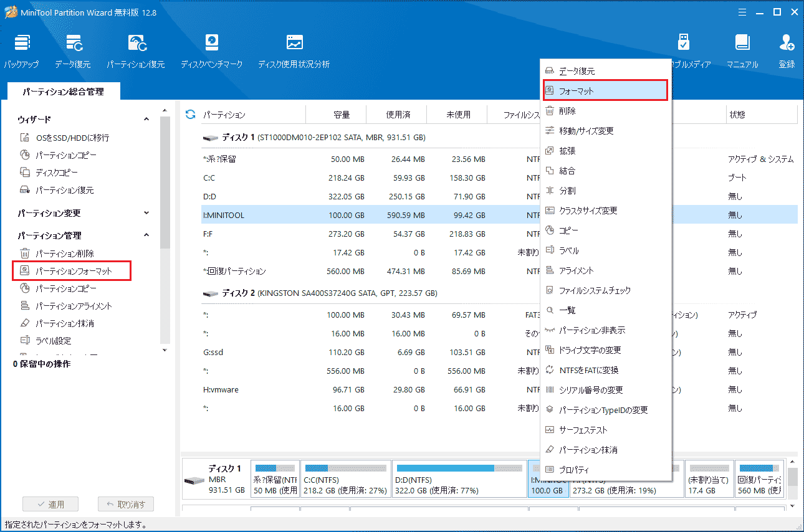The width and height of the screenshot is (804, 532).
Task: Choose 削除 in the context menu
Action: (x=606, y=111)
